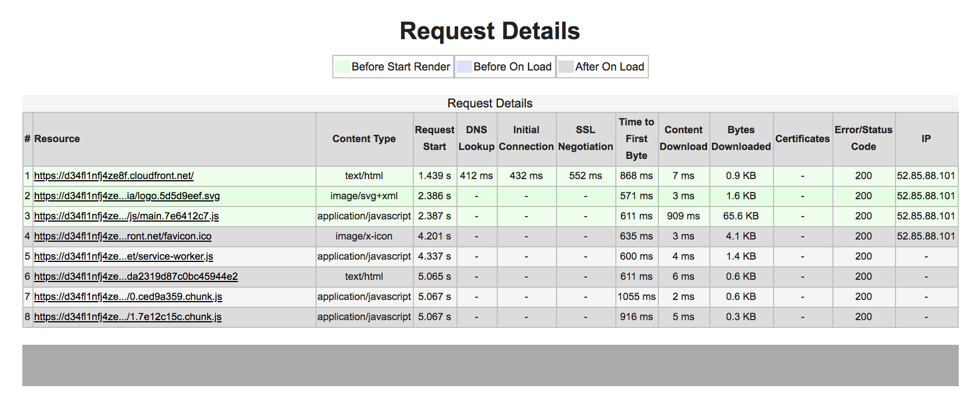Viewport: 980px width, 394px height.
Task: Open the 1.7e12c15c.chunk.js link
Action: [128, 317]
